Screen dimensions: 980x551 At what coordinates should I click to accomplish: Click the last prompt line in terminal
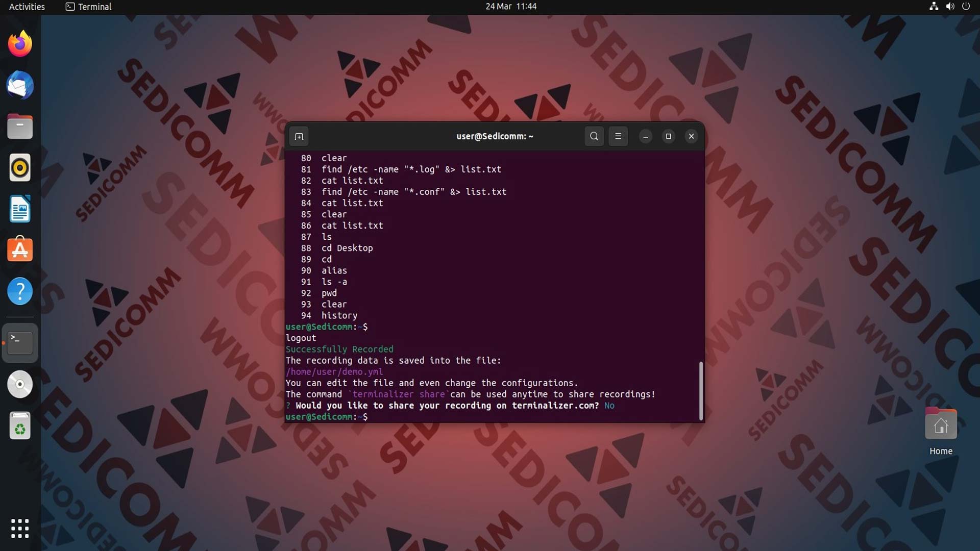[x=327, y=417]
